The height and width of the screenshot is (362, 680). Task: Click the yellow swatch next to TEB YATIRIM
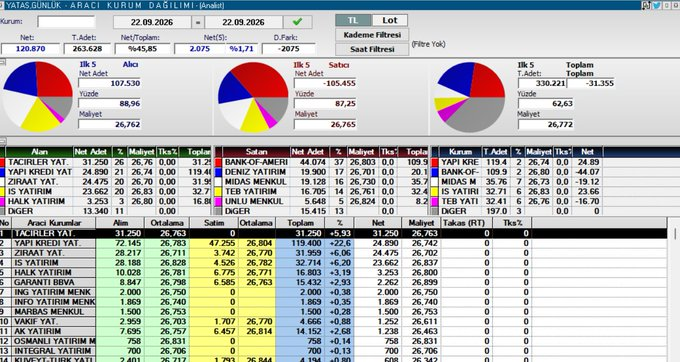point(219,191)
